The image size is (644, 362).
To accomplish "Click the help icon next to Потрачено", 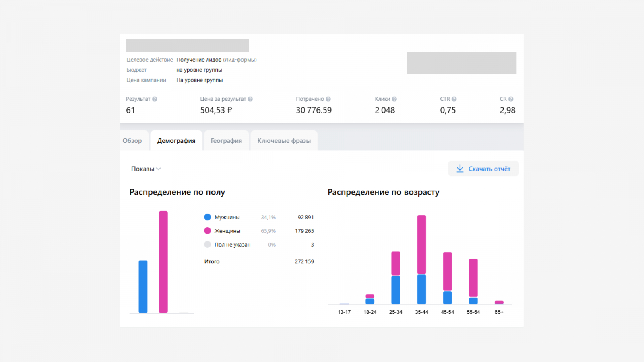I will pyautogui.click(x=328, y=99).
